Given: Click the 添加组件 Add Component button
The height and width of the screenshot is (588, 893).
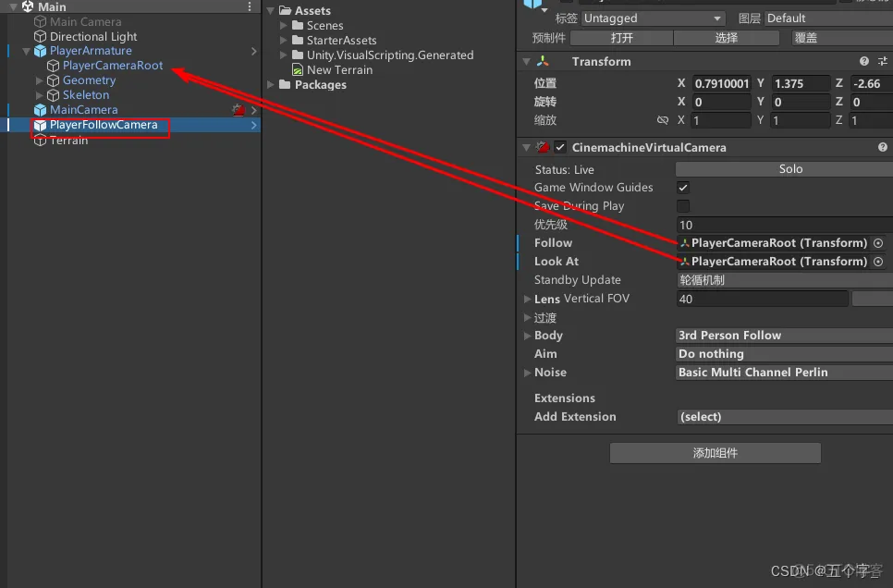Looking at the screenshot, I should coord(716,453).
